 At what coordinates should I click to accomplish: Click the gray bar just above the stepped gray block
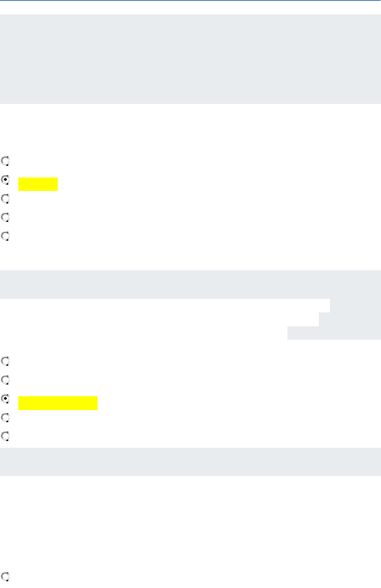pyautogui.click(x=190, y=284)
